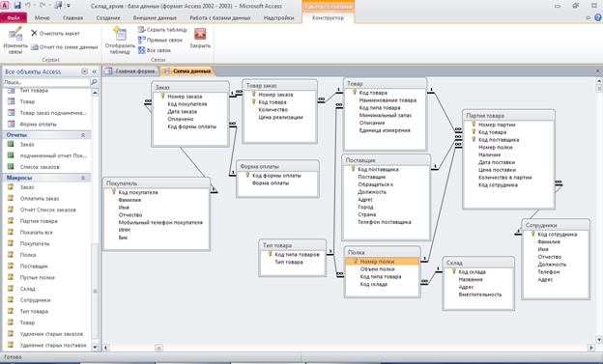Click the Поиск field in navigation pane
Image resolution: width=603 pixels, height=364 pixels.
tap(46, 82)
